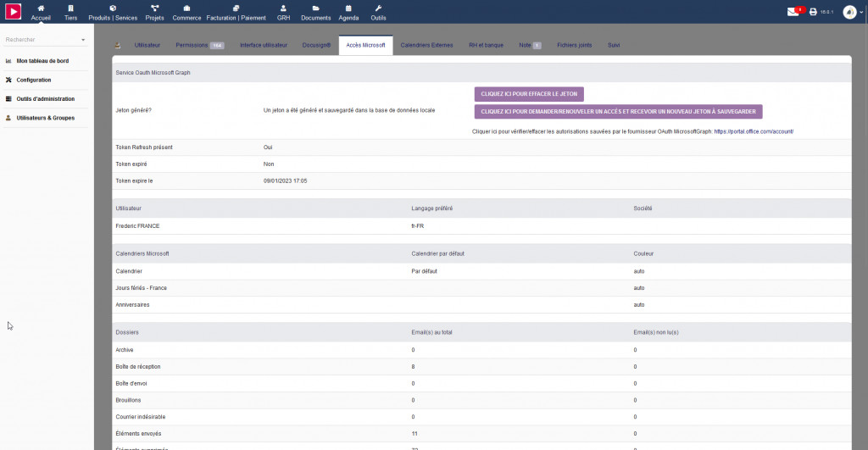The image size is (868, 450).
Task: Expand the Rechercher search dropdown arrow
Action: pyautogui.click(x=83, y=40)
